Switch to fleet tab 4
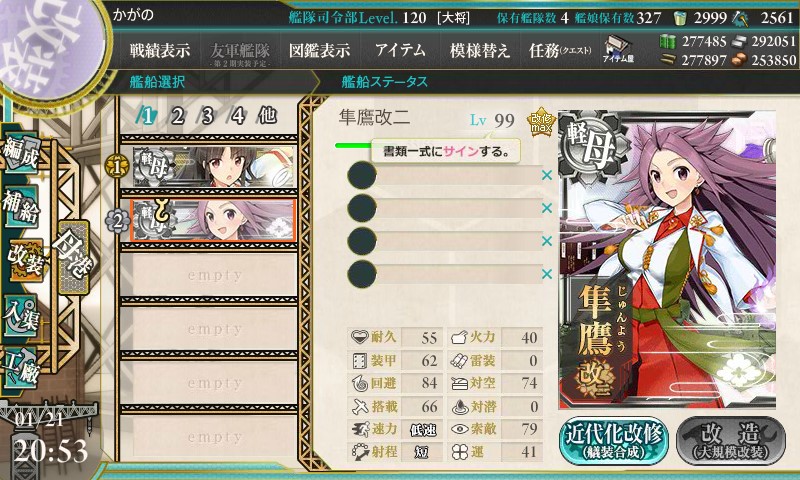The image size is (800, 480). pos(238,116)
